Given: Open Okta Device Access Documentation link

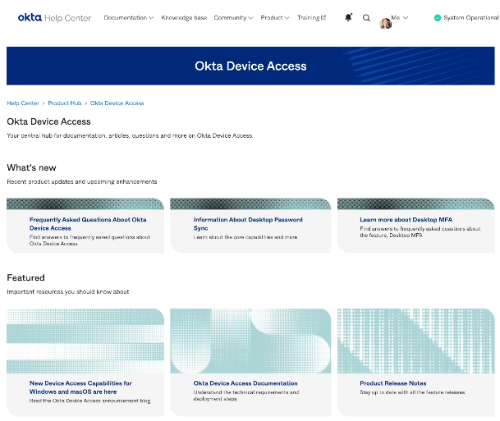Looking at the screenshot, I should pyautogui.click(x=245, y=383).
